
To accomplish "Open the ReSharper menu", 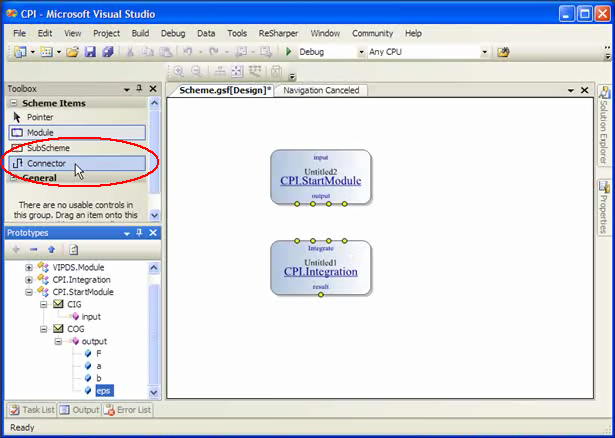I will pos(278,33).
